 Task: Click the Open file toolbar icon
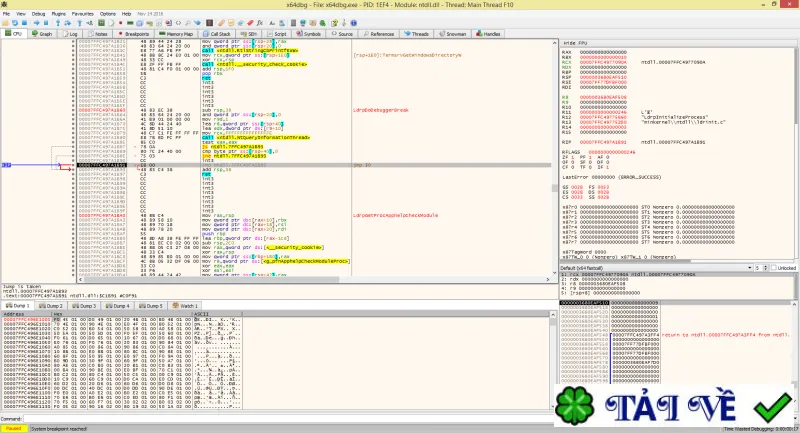[x=5, y=23]
